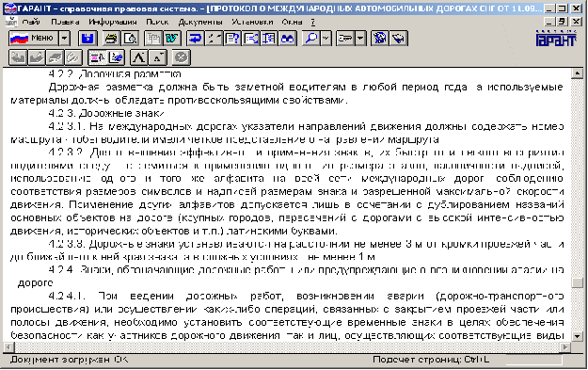Export document to Word via W icon
588x370 pixels.
[x=172, y=38]
